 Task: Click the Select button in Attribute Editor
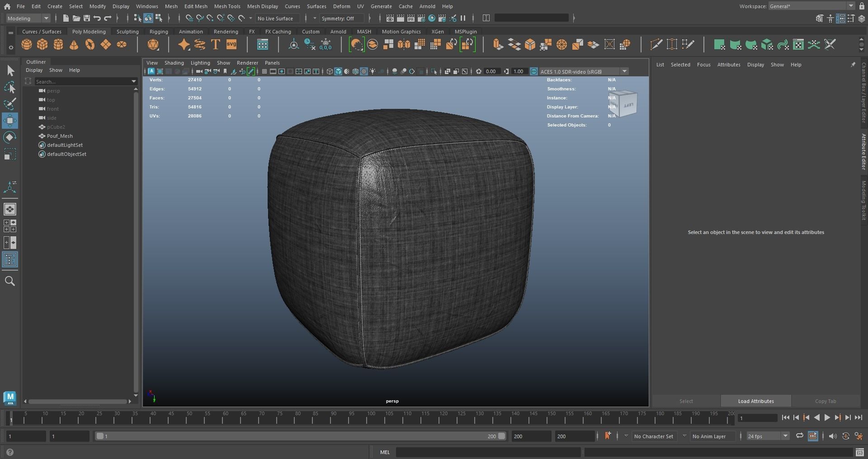point(686,401)
